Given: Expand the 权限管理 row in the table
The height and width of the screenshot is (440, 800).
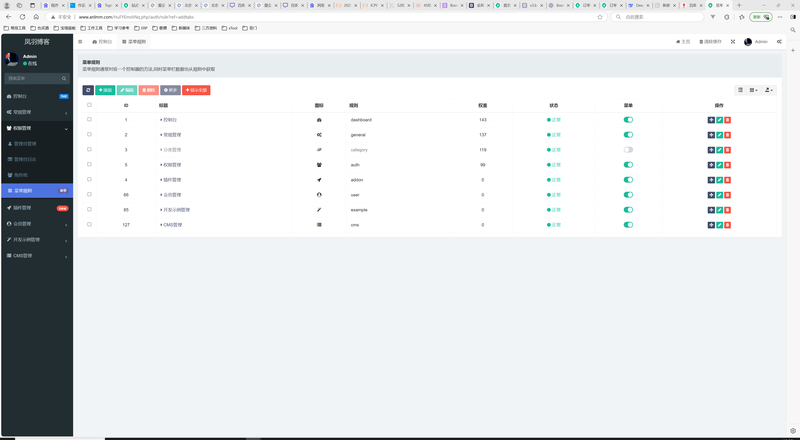Looking at the screenshot, I should (161, 165).
